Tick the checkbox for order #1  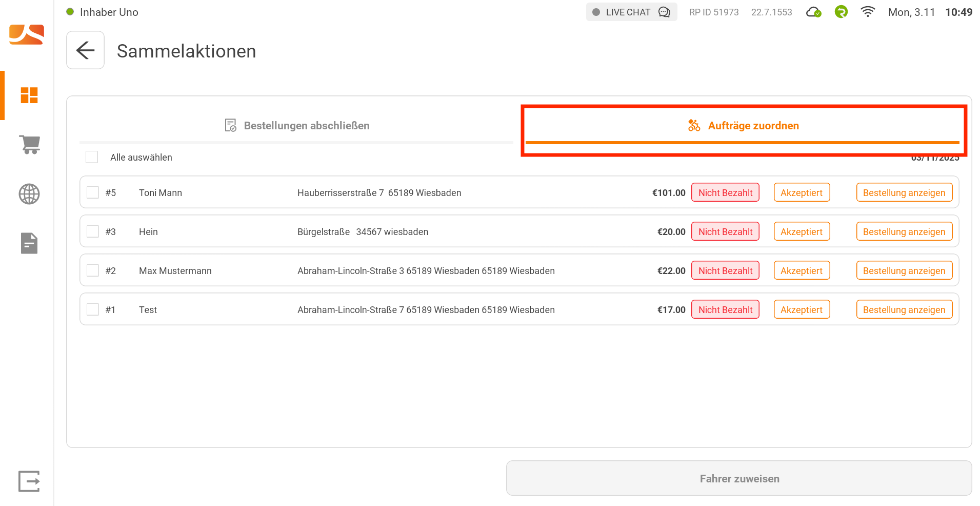click(93, 309)
